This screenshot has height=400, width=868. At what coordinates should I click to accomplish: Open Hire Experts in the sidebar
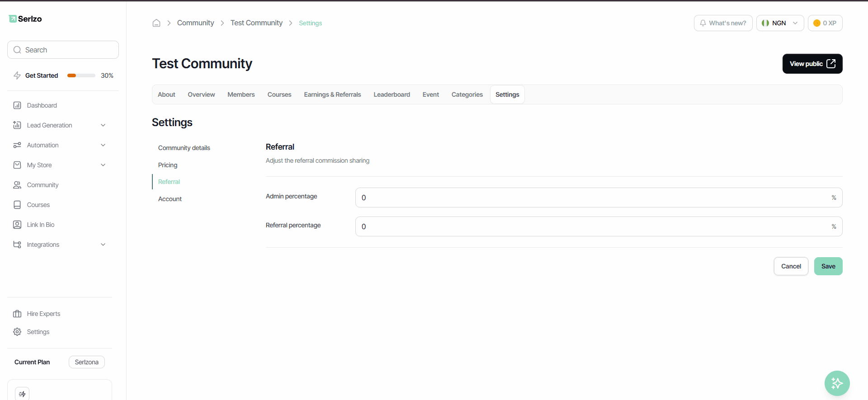tap(43, 314)
